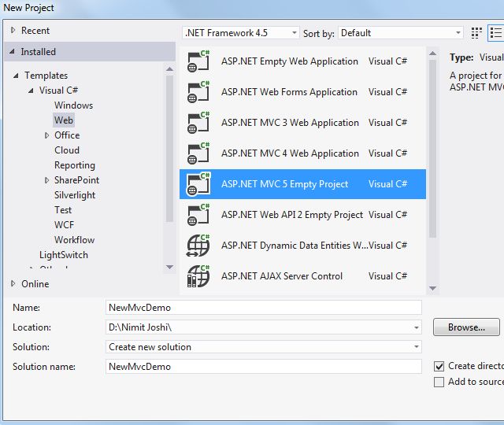Toggle Create directory for solution checkbox
This screenshot has width=504, height=425.
(439, 366)
